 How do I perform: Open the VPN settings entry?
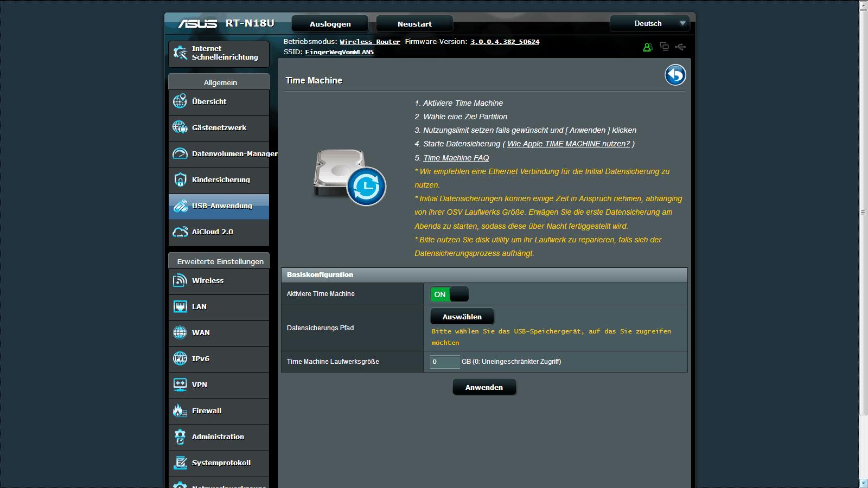219,385
